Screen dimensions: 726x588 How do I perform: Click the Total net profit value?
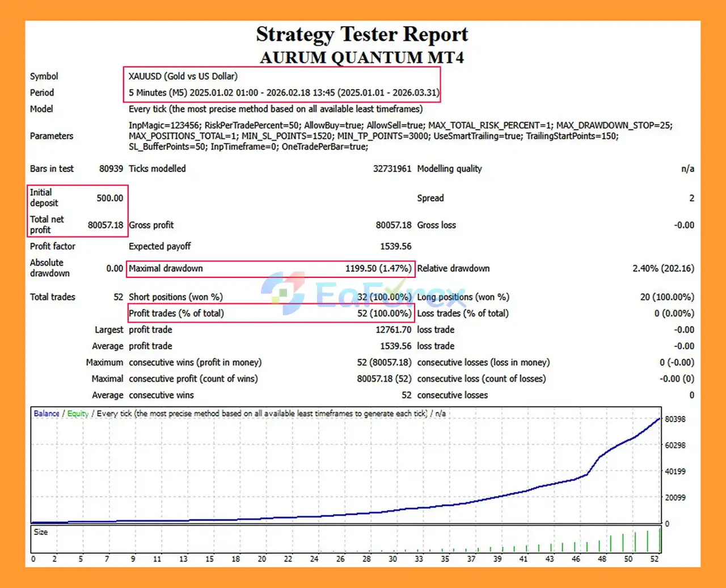(x=105, y=225)
